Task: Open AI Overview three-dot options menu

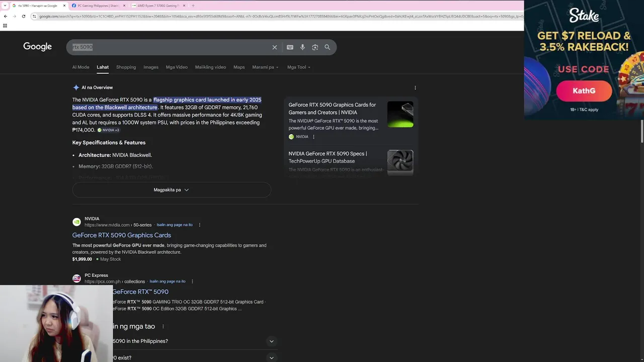Action: (x=415, y=87)
